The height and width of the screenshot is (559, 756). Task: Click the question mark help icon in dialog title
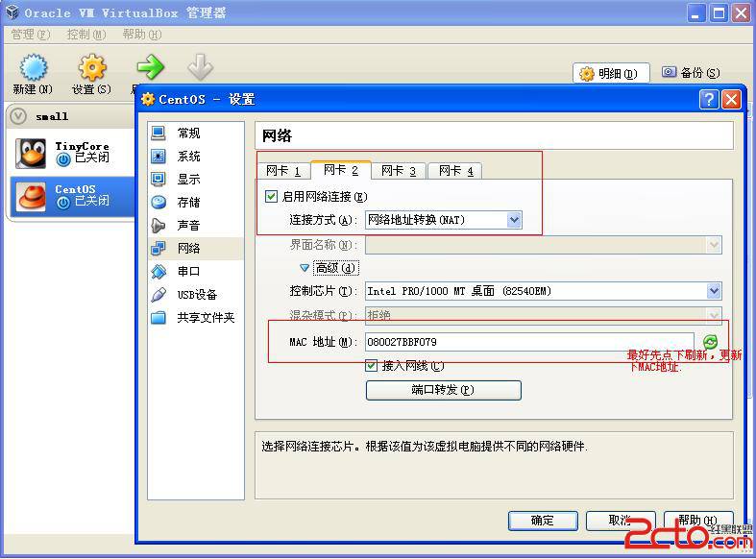click(709, 100)
